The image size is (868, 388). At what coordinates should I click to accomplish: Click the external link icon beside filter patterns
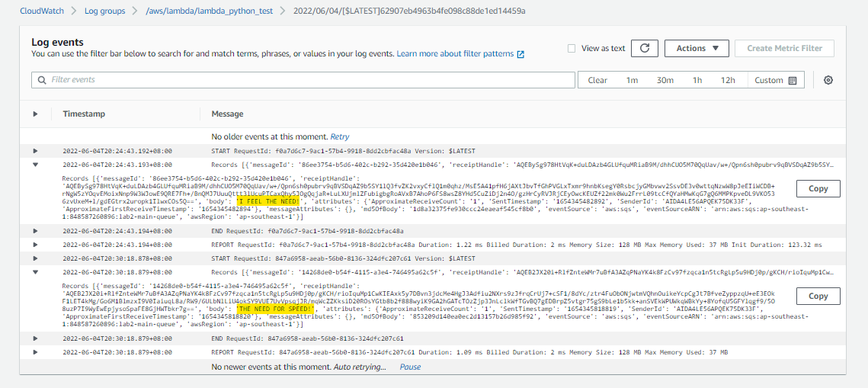(520, 54)
